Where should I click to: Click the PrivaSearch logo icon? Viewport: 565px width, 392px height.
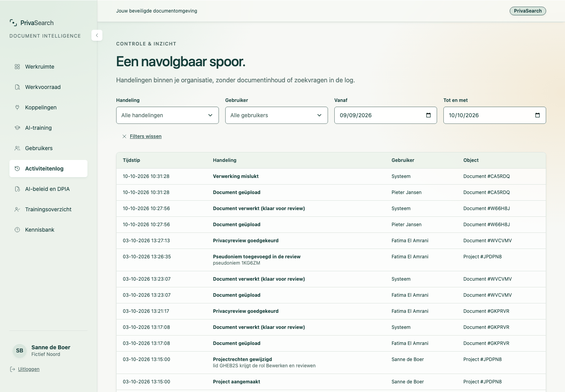13,23
